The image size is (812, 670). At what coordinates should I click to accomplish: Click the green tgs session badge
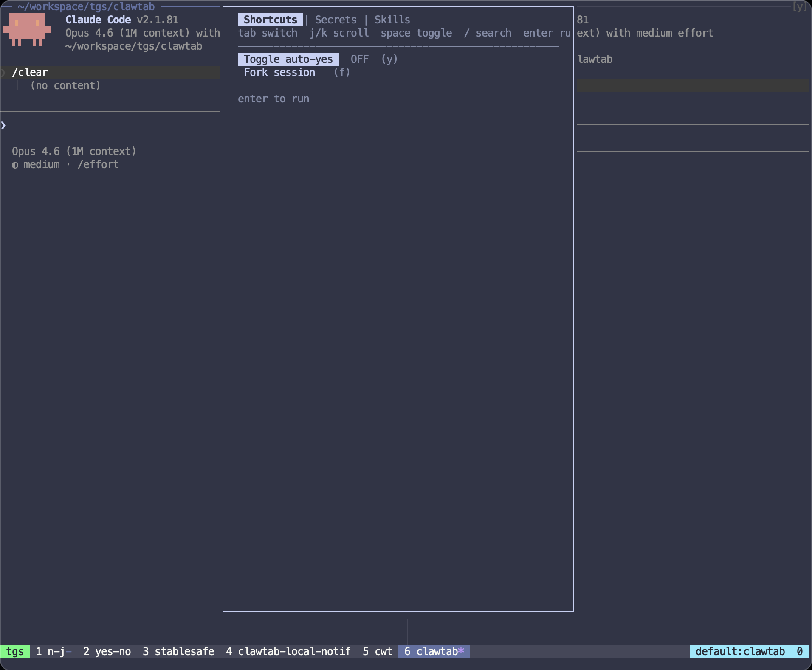(x=15, y=651)
